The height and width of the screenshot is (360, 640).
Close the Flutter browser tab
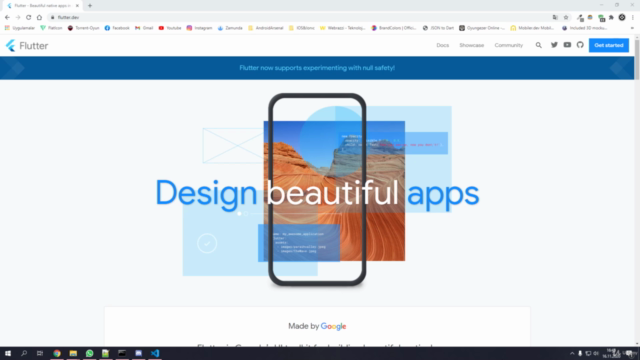pyautogui.click(x=77, y=6)
